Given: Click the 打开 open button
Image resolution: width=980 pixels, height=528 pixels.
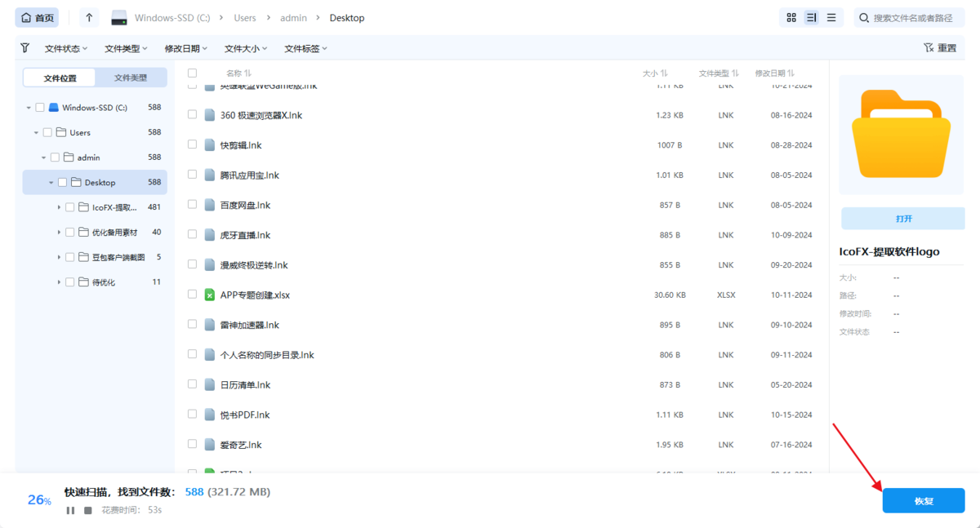Looking at the screenshot, I should pyautogui.click(x=903, y=219).
